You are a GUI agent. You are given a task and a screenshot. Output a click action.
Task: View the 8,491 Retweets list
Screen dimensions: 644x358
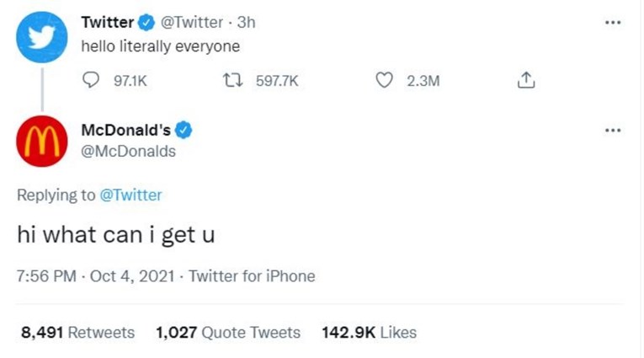coord(77,333)
